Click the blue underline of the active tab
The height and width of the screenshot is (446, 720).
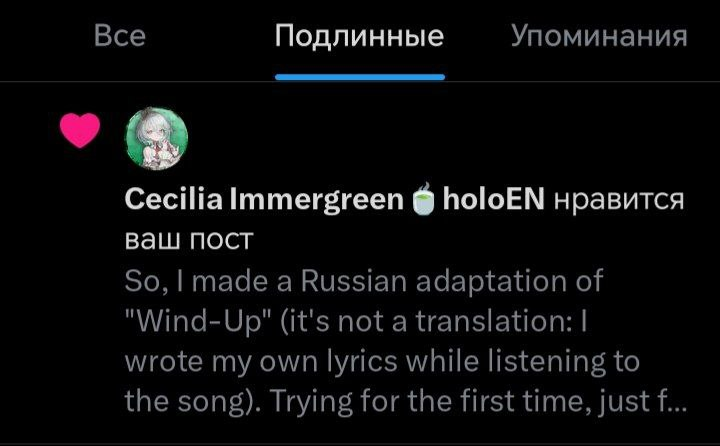[x=359, y=76]
